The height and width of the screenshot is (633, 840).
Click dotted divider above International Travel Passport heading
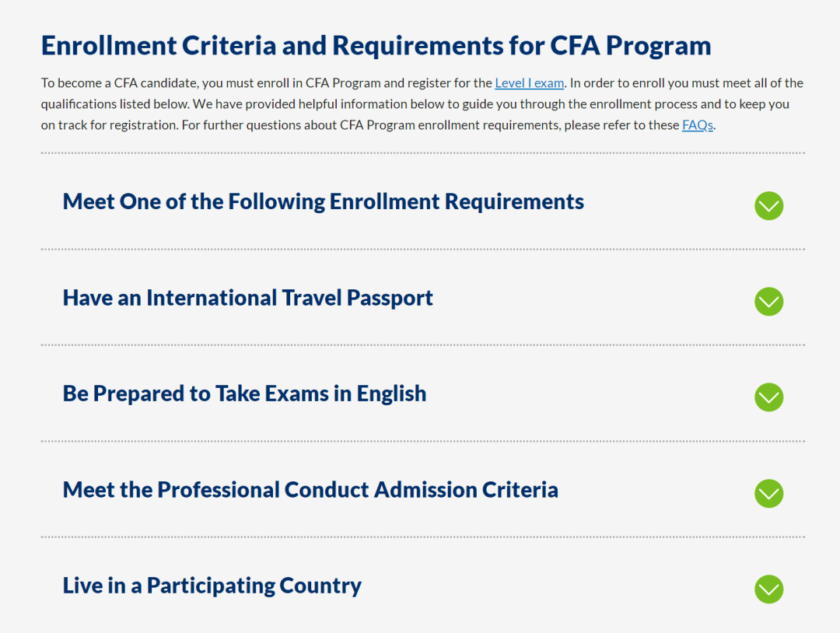pos(422,250)
